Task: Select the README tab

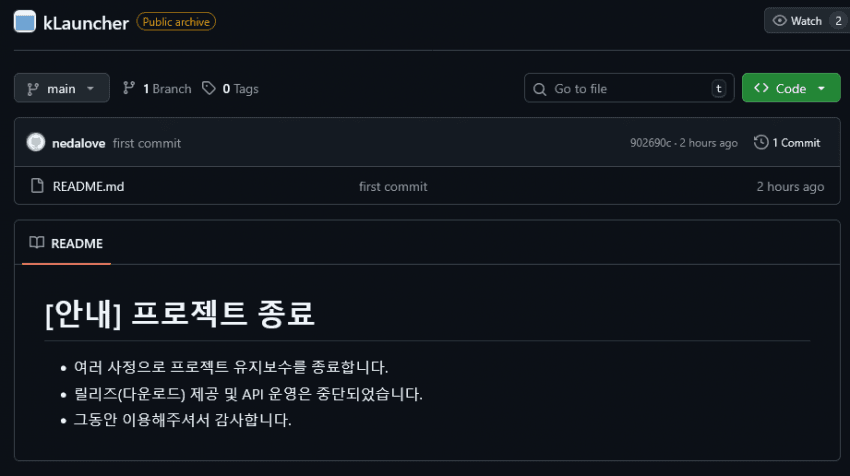Action: (x=66, y=243)
